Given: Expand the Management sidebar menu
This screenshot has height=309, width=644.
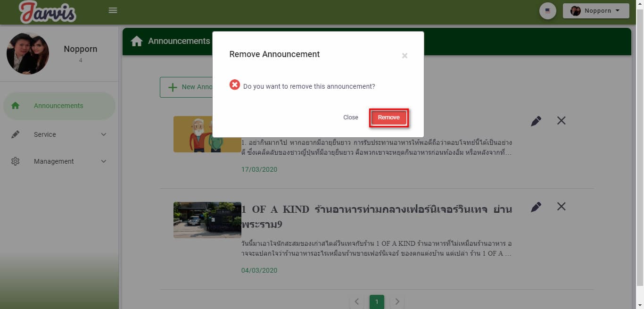Looking at the screenshot, I should pos(59,161).
